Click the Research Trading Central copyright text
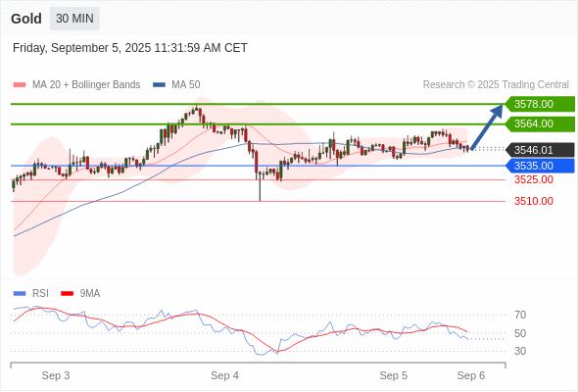The image size is (578, 392). [496, 85]
